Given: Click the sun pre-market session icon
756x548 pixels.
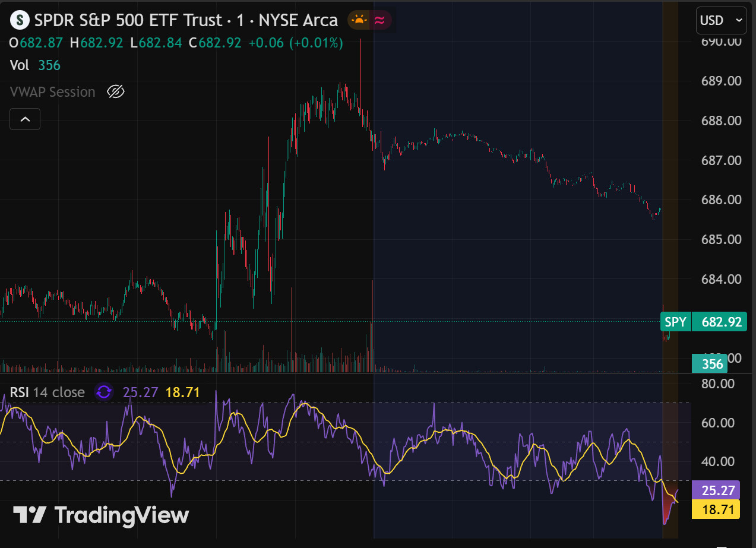Looking at the screenshot, I should pyautogui.click(x=359, y=20).
